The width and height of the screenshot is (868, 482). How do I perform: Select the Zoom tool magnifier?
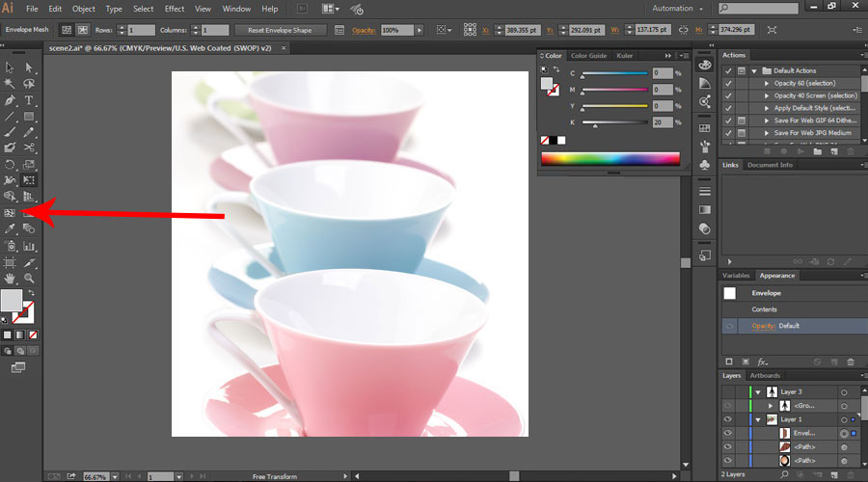[x=30, y=278]
